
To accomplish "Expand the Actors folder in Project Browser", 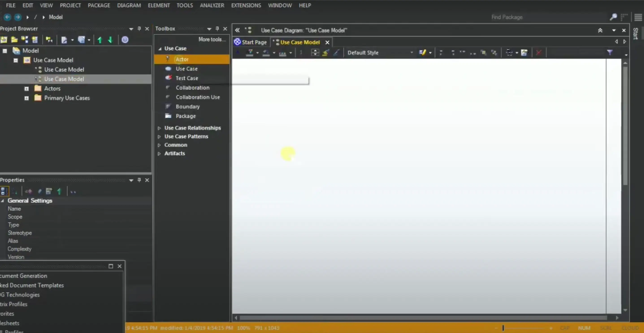I will click(26, 88).
